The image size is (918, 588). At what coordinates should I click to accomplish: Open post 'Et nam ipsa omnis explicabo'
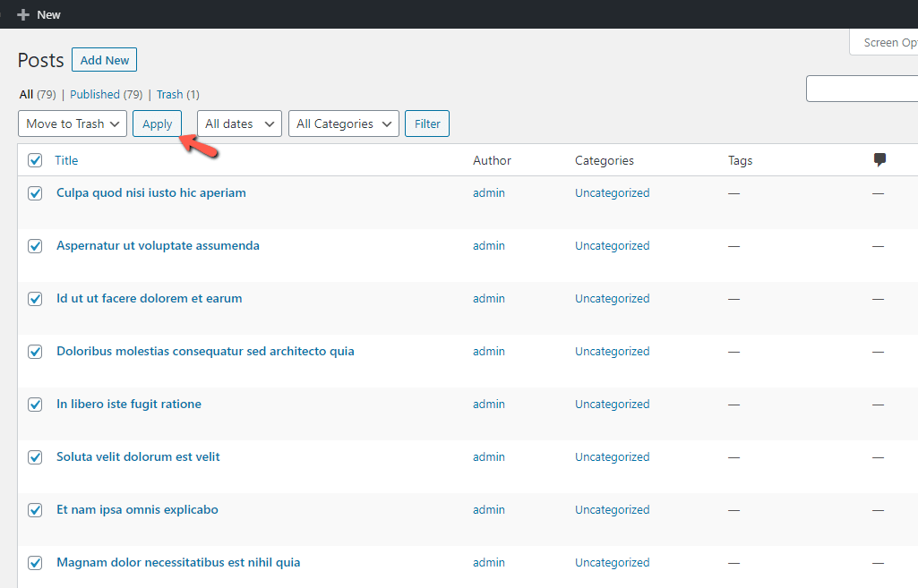click(x=138, y=509)
